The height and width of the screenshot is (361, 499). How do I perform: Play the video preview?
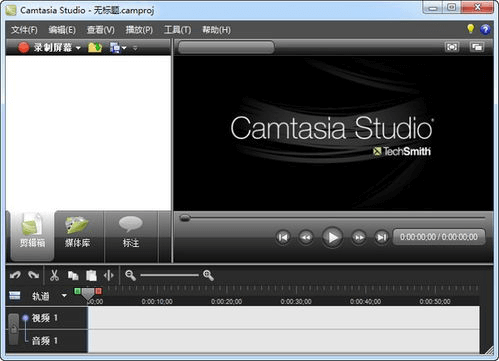[332, 237]
